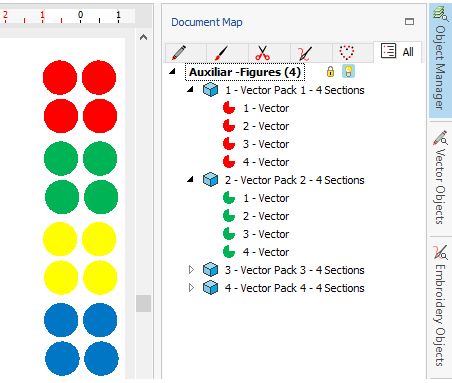This screenshot has width=452, height=383.
Task: Click the cube icon of Vector Pack 3
Action: click(210, 270)
